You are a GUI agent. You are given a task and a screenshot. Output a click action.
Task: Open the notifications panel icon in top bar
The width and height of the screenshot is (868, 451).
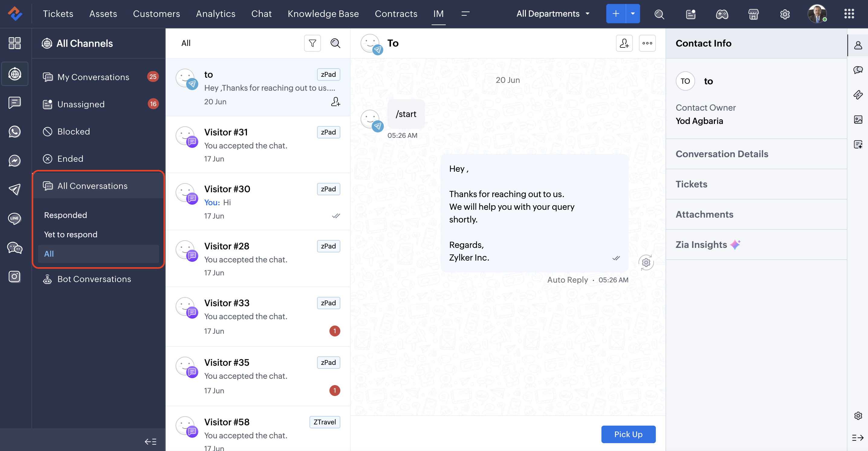tap(691, 14)
